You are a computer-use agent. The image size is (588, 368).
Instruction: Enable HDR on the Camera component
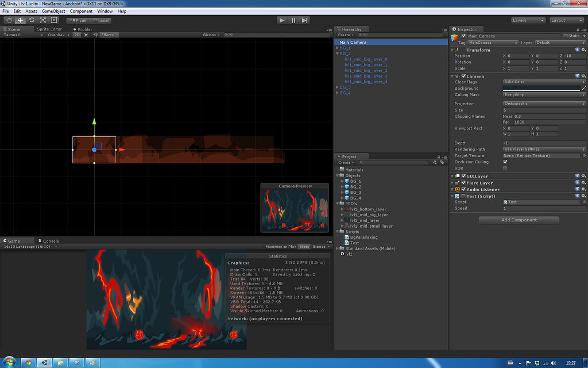pyautogui.click(x=504, y=168)
